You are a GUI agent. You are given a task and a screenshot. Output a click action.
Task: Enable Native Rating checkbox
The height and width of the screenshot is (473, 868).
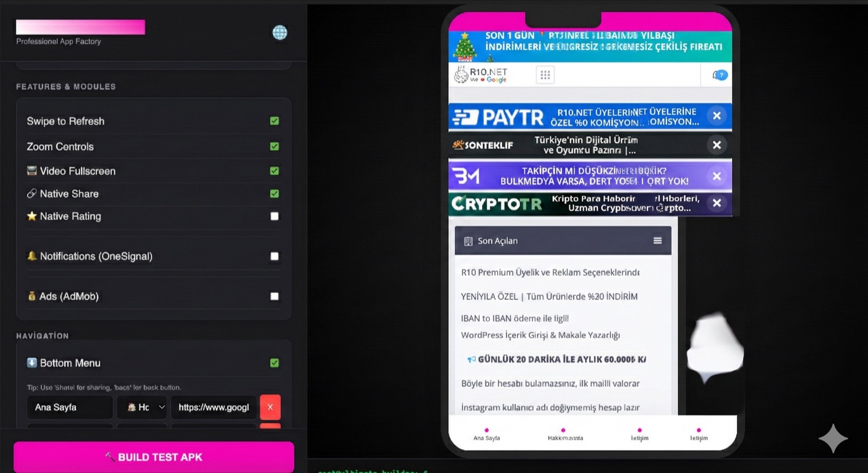coord(275,216)
